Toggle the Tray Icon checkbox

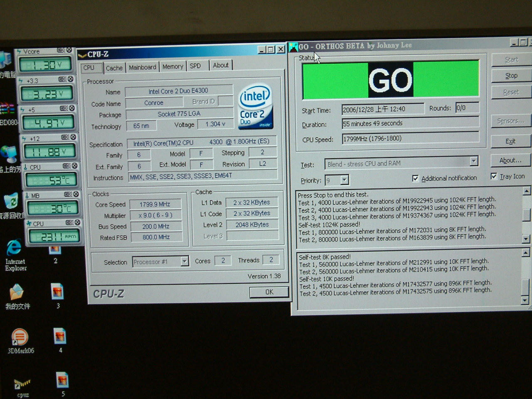tap(494, 176)
